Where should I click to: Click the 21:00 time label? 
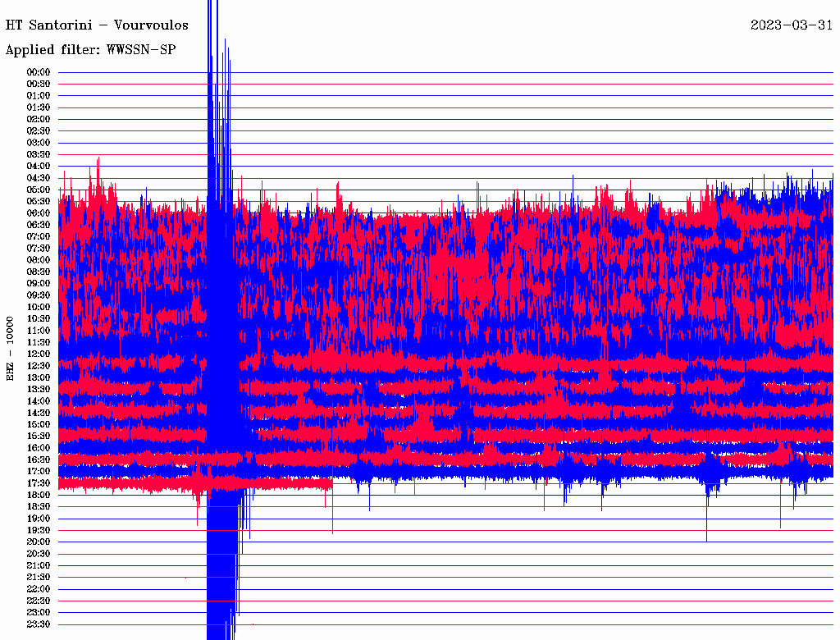(39, 565)
